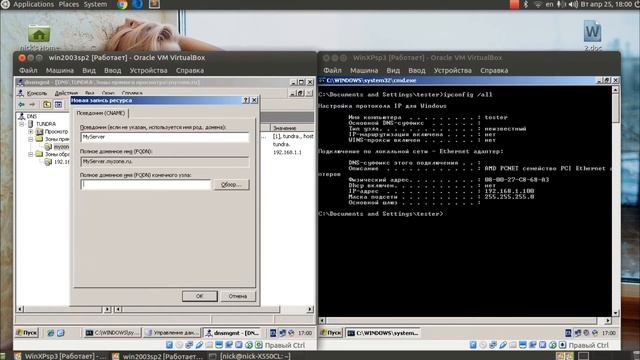The image size is (640, 360).
Task: Switch to dnsmgmt task in win2003 taskbar
Action: pyautogui.click(x=233, y=333)
